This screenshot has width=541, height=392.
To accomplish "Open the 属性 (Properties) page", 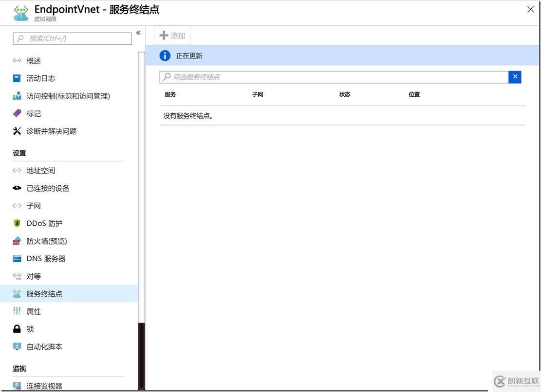I will pos(33,311).
